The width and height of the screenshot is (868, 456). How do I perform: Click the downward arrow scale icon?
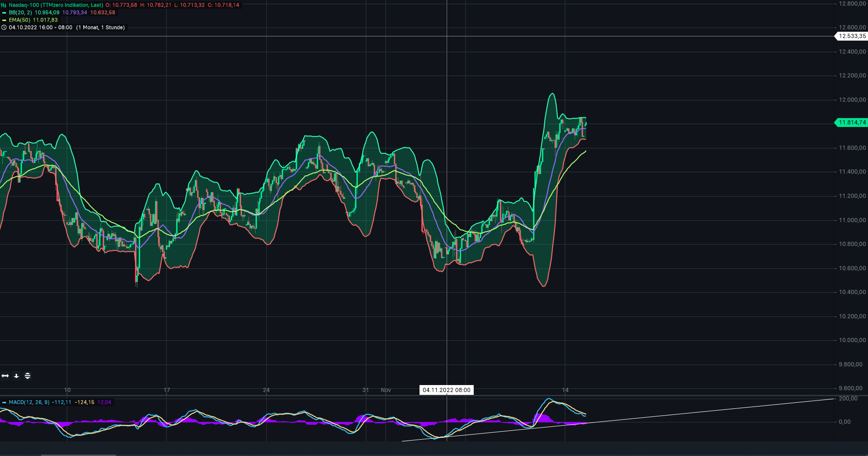(x=16, y=376)
